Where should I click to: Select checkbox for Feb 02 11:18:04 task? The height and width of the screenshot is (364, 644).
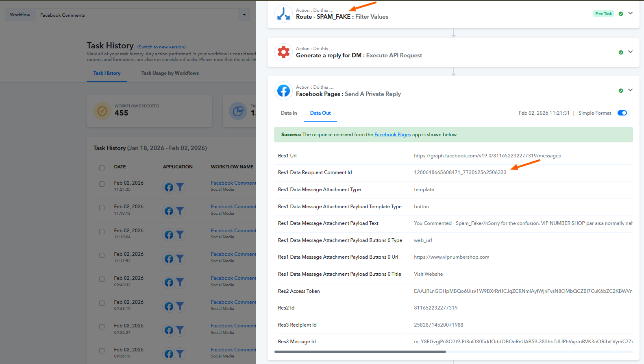[102, 232]
